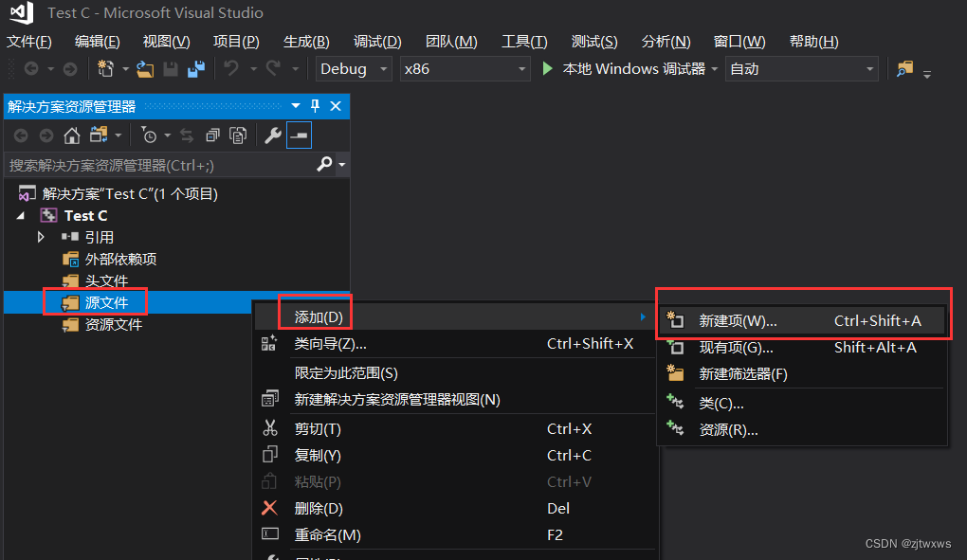Open the 自动 dropdown in toolbar
Image resolution: width=967 pixels, height=560 pixels.
(801, 69)
